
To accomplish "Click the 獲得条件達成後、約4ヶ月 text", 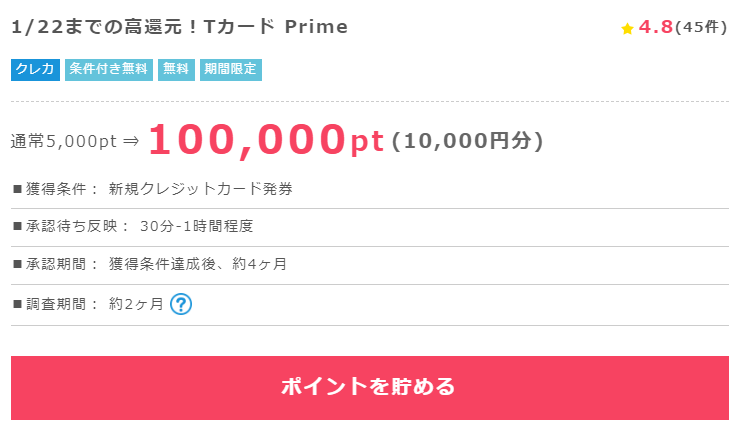I will tap(198, 264).
